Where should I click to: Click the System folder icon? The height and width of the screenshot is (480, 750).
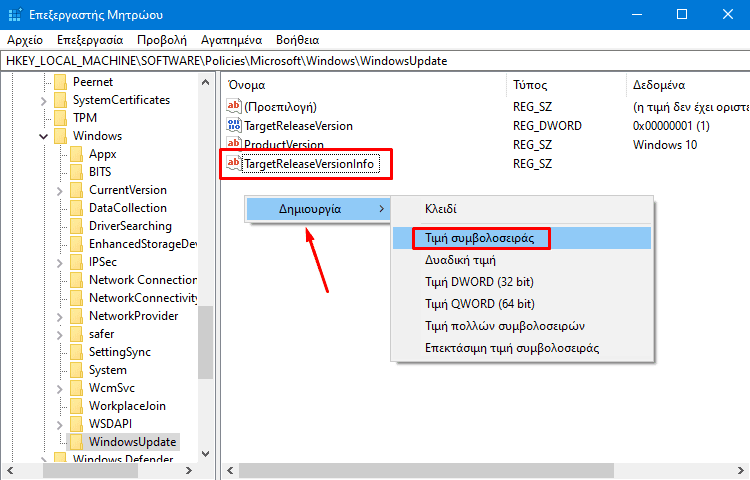[77, 370]
